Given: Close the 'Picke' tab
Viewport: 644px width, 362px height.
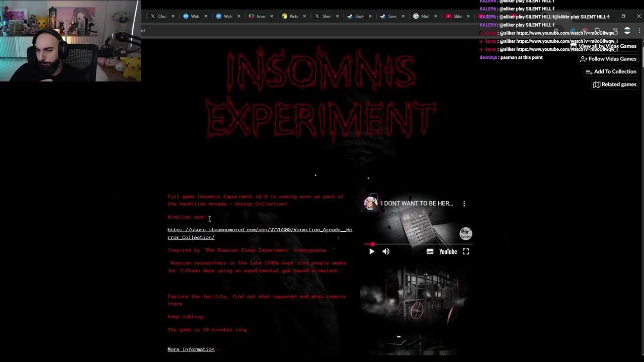Looking at the screenshot, I should click(304, 16).
